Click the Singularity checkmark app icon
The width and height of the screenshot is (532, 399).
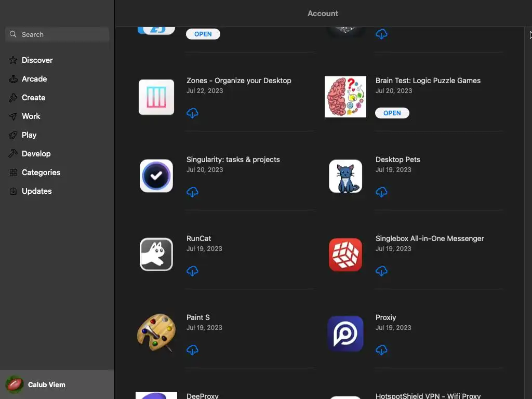[x=156, y=176]
